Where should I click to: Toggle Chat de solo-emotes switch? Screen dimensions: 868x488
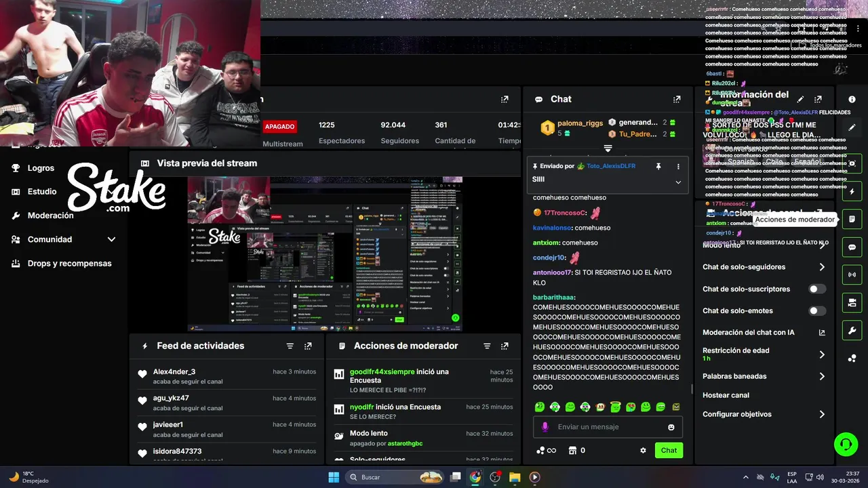point(817,310)
